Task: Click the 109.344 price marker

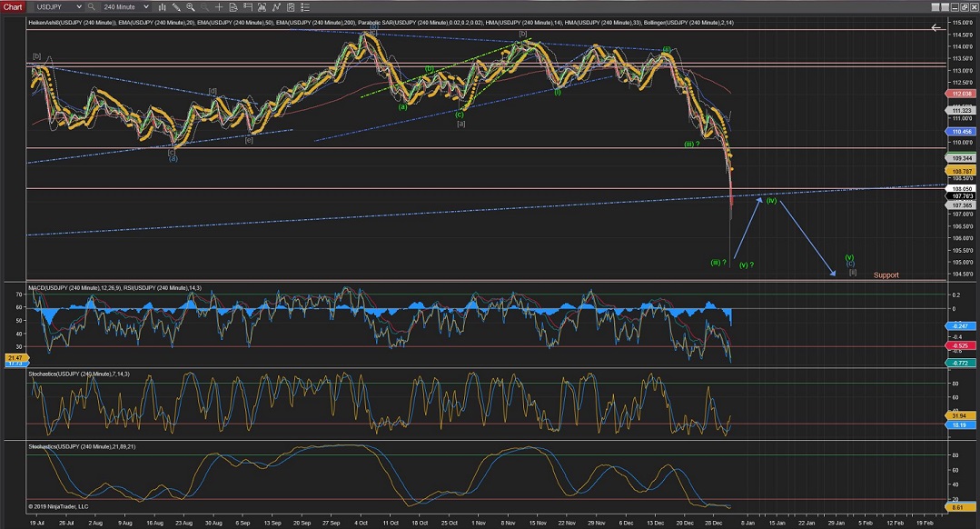Action: click(x=961, y=159)
